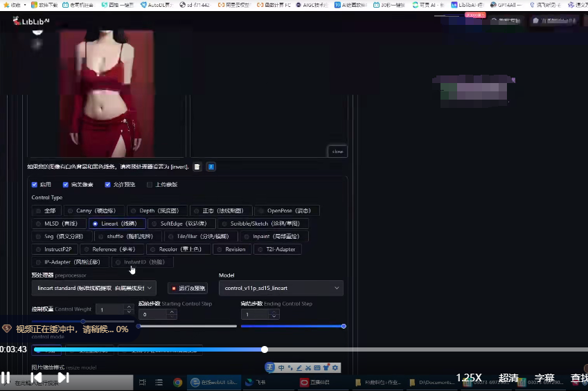Select the 正态 (normal map) control type
The width and height of the screenshot is (588, 391).
[x=220, y=210]
